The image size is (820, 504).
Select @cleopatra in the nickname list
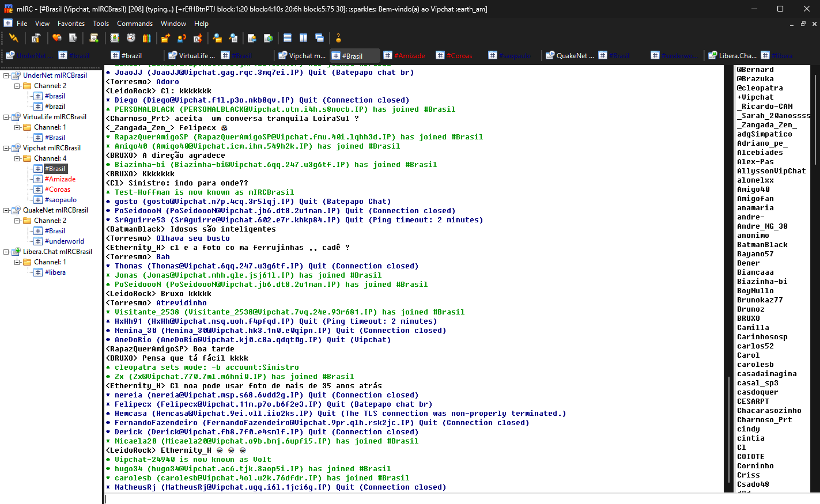(759, 88)
